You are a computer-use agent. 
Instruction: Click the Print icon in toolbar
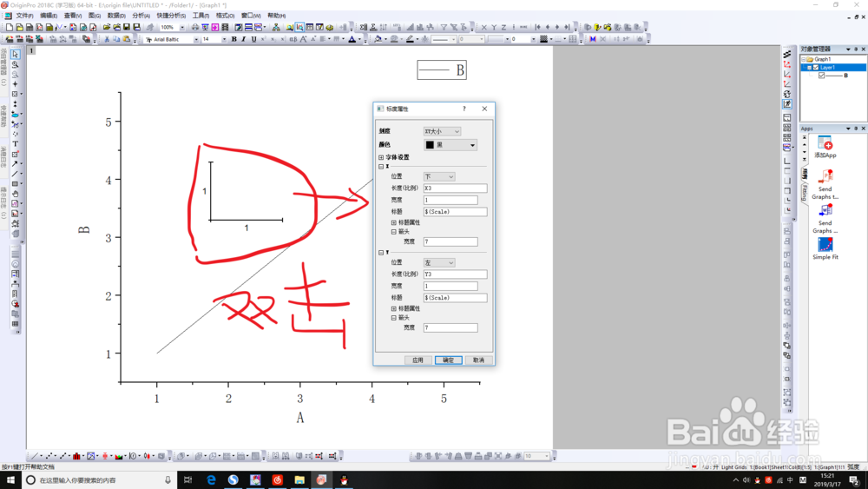194,27
